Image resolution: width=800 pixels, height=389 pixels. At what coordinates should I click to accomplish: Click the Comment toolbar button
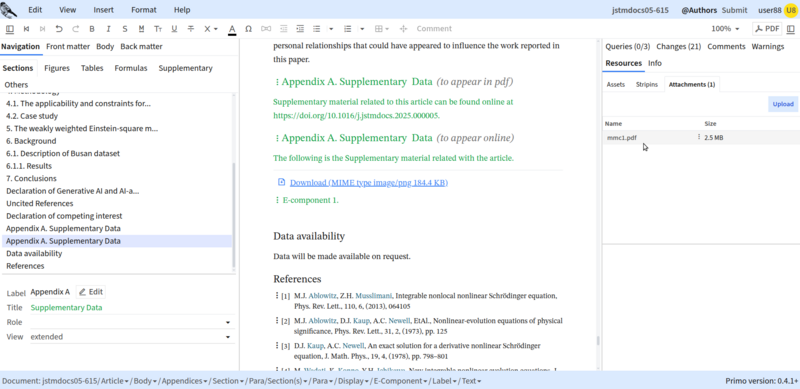[x=434, y=29]
